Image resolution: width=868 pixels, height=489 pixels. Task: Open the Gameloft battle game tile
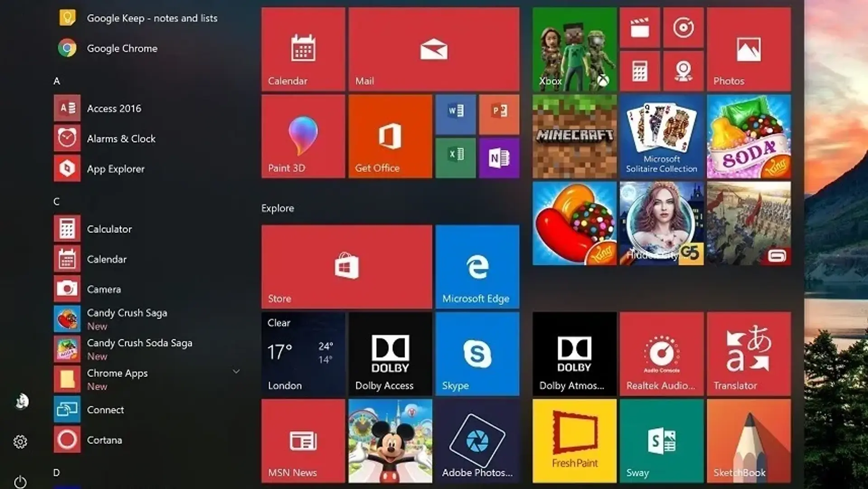749,223
